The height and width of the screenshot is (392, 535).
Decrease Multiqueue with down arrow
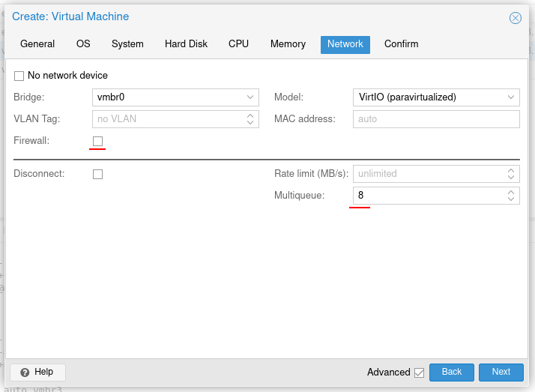click(511, 199)
